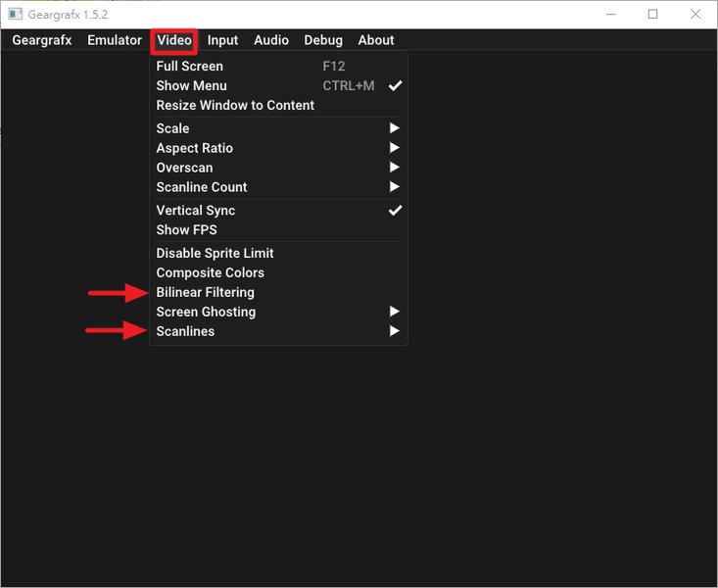Toggle the Show Menu option
The width and height of the screenshot is (718, 588).
coord(278,85)
